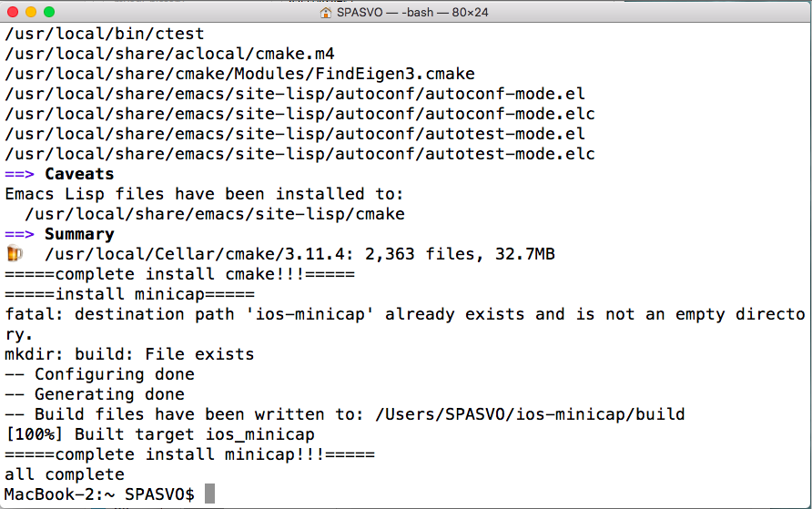This screenshot has height=509, width=812.
Task: Click the Built target ios_minicap line
Action: point(159,434)
